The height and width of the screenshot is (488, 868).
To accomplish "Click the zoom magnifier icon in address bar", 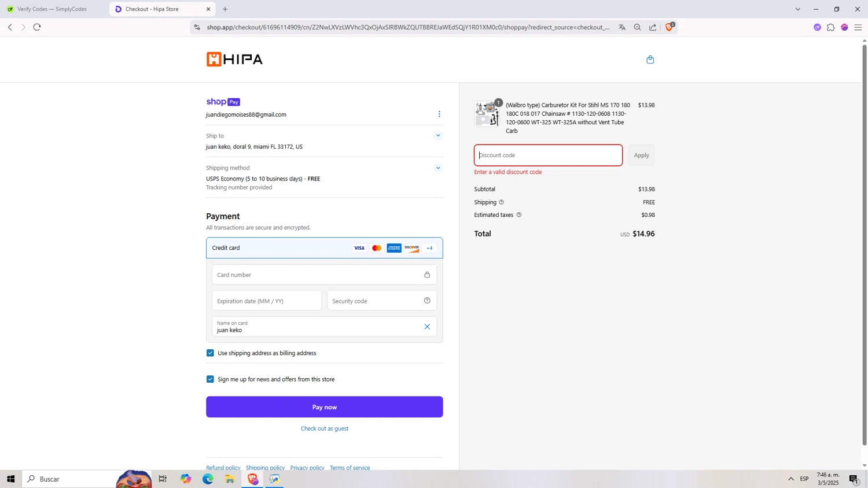I will click(x=637, y=27).
